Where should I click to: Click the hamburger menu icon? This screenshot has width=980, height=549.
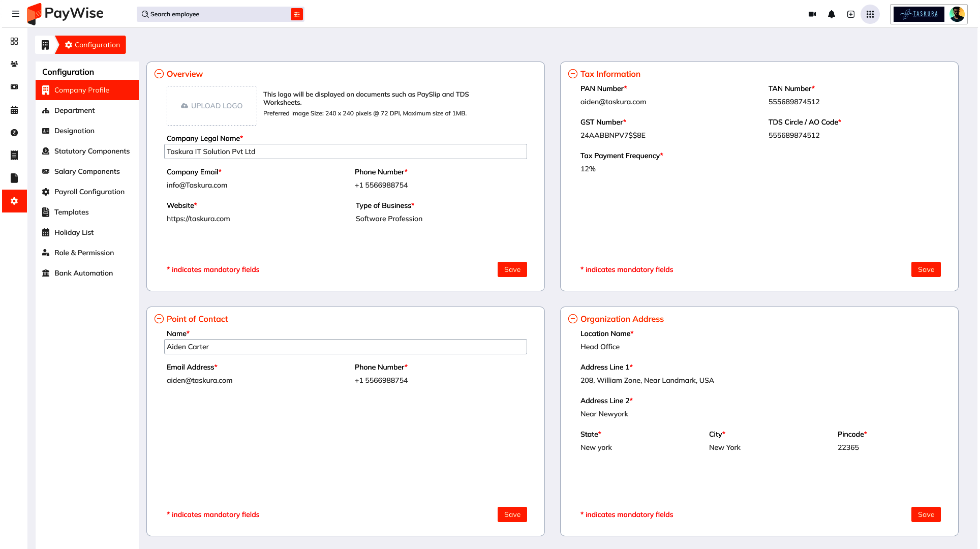16,14
